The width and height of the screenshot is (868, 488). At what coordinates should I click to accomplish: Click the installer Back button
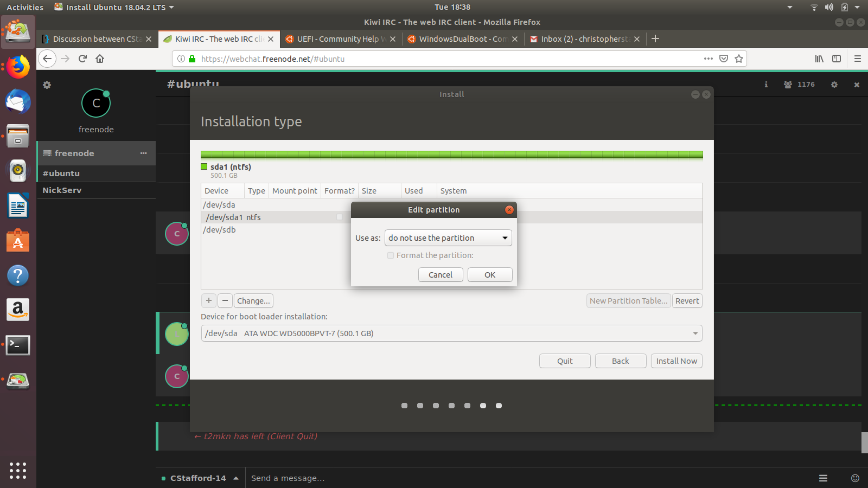tap(621, 361)
